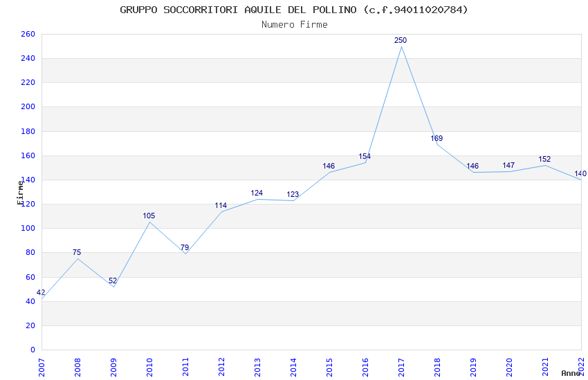Click y-axis tick value 160
Screen dimensions: 588x380
(x=28, y=155)
